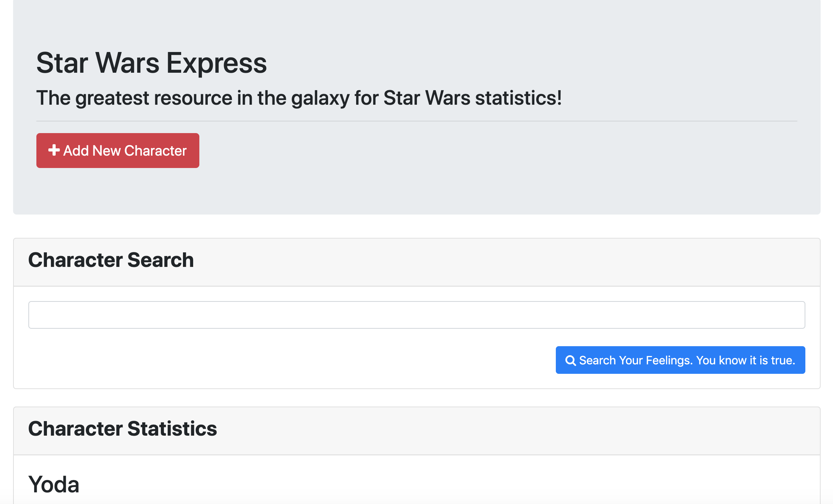Select the Star Wars Express heading
This screenshot has height=504, width=833.
point(152,63)
